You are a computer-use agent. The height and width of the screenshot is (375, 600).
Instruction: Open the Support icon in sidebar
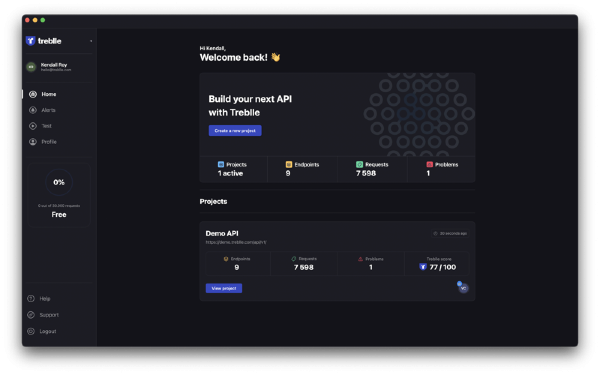[x=31, y=315]
